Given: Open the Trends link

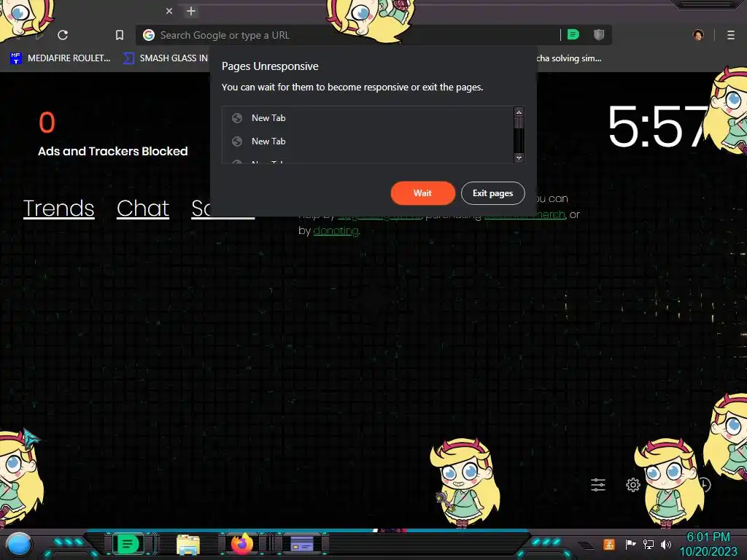Looking at the screenshot, I should click(x=58, y=209).
